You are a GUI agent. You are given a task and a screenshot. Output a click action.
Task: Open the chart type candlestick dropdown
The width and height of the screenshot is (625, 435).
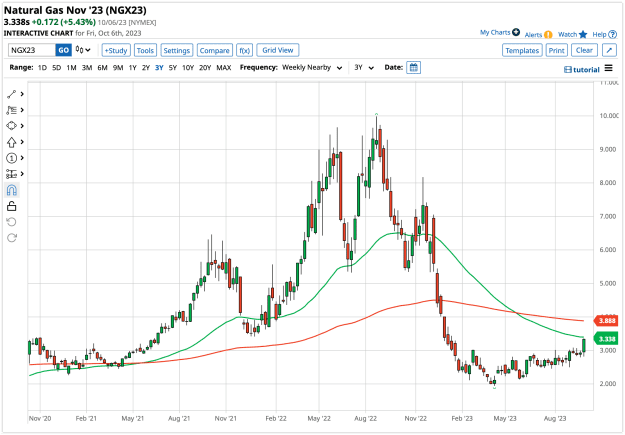coord(83,50)
